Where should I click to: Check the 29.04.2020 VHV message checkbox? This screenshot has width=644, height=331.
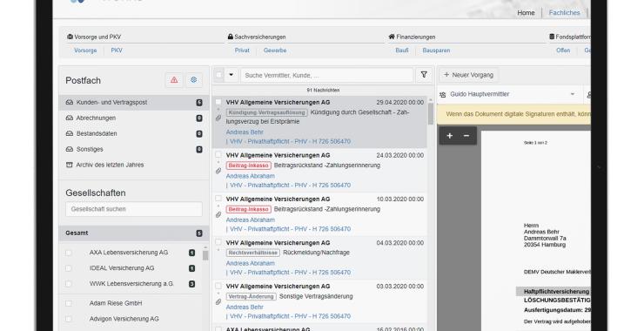[x=218, y=102]
